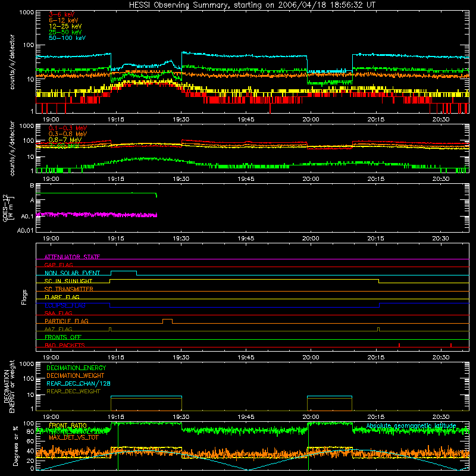Viewport: 476px width, 476px height.
Task: Click the SC_TRANSMITTER flag label
Action: coord(68,289)
